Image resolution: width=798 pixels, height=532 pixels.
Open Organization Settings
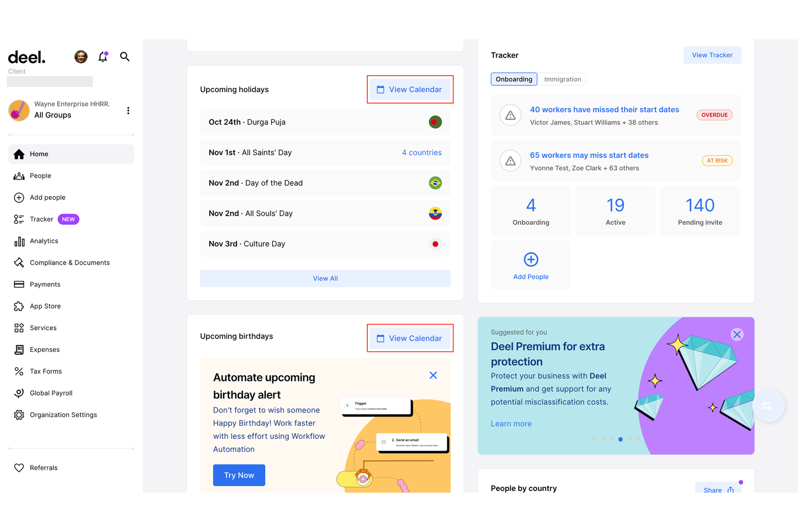pyautogui.click(x=64, y=414)
